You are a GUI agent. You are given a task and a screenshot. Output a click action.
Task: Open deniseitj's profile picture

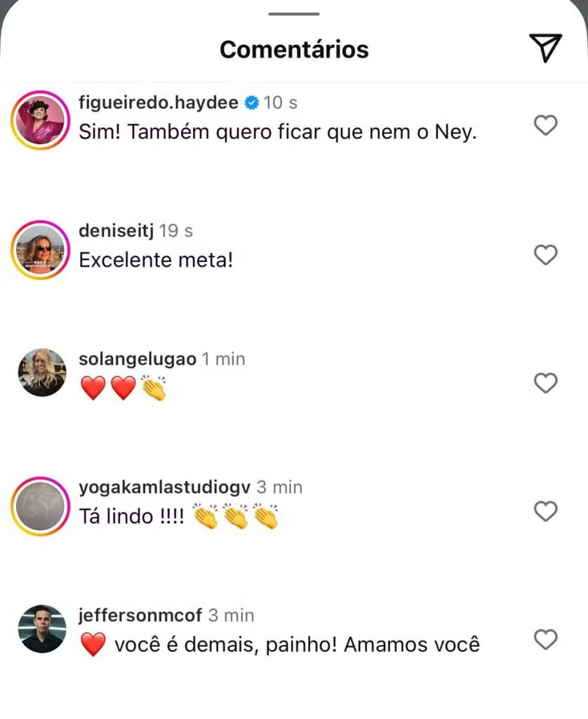(39, 249)
